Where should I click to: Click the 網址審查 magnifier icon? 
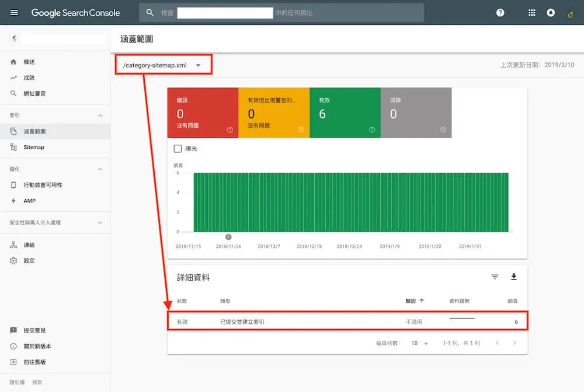point(13,93)
